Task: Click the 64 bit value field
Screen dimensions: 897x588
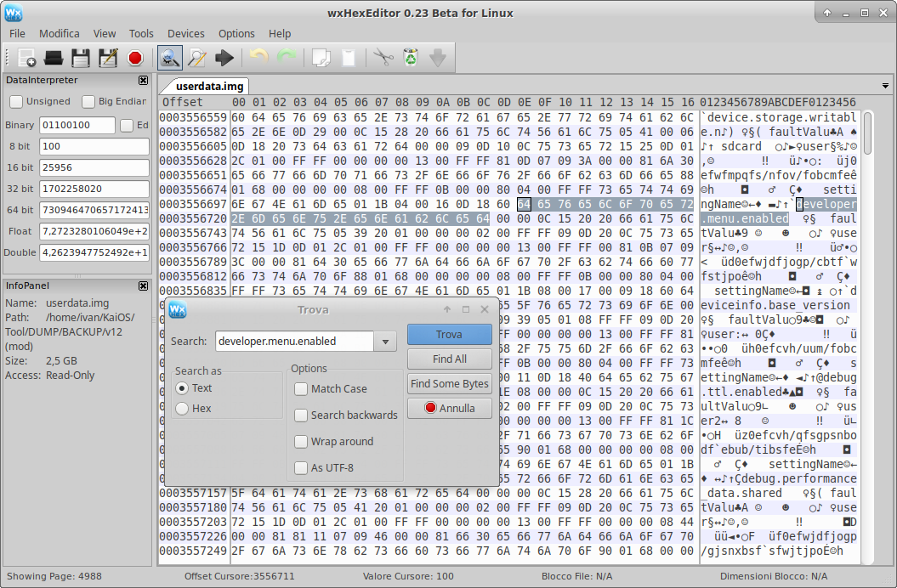Action: click(94, 210)
